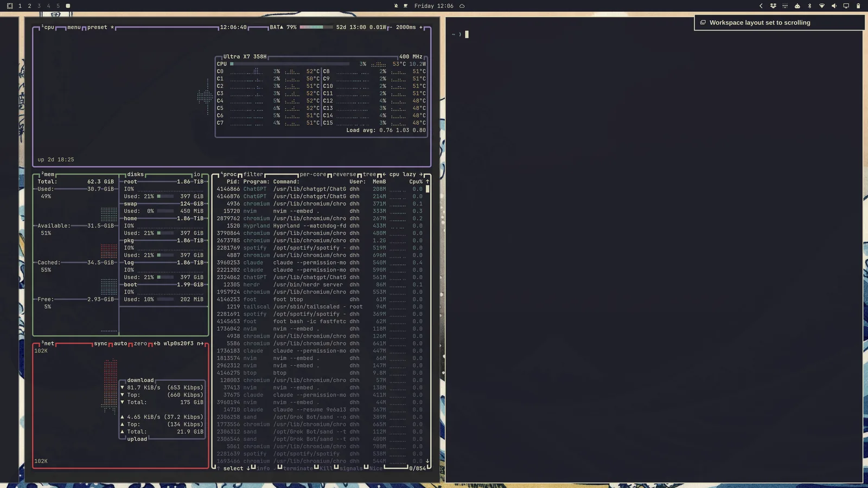Click the silenced notifications bell icon
Viewport: 868px width, 488px height.
[x=396, y=6]
